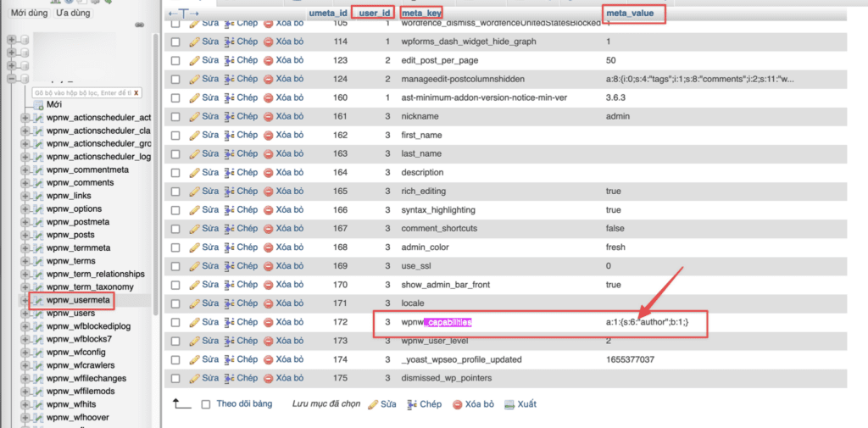
Task: Check the box for wpnw_capabilities row 172
Action: tap(175, 322)
